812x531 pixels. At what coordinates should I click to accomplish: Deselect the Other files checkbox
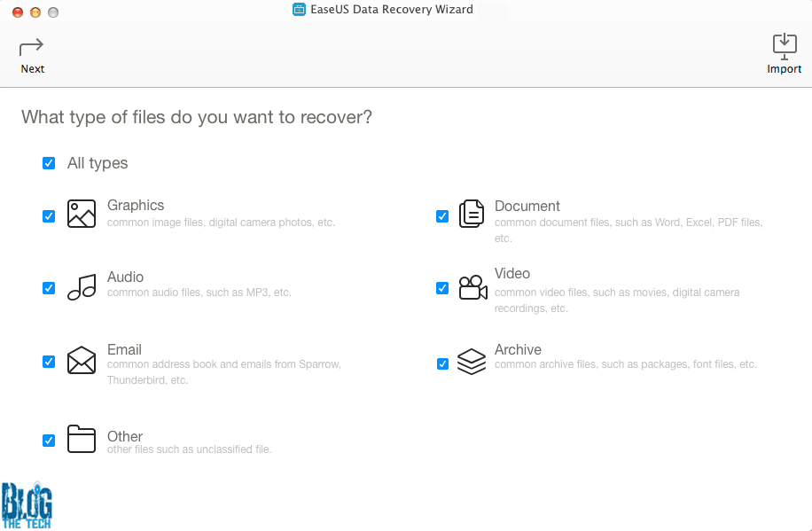click(x=49, y=440)
